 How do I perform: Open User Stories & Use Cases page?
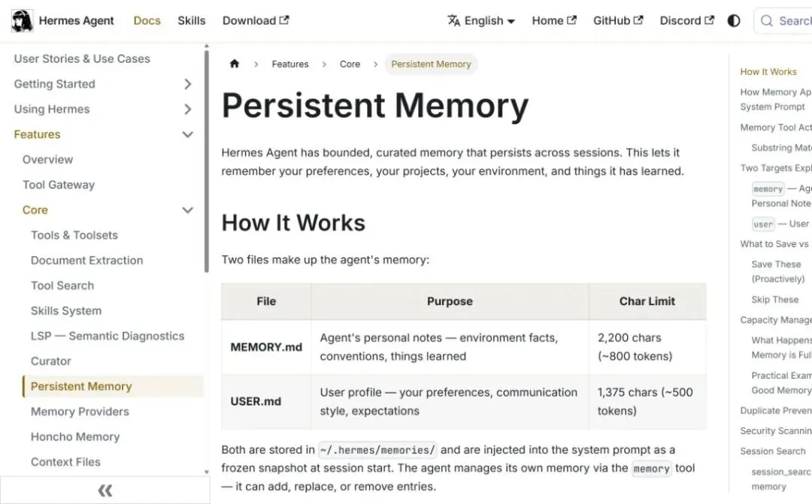click(x=82, y=59)
